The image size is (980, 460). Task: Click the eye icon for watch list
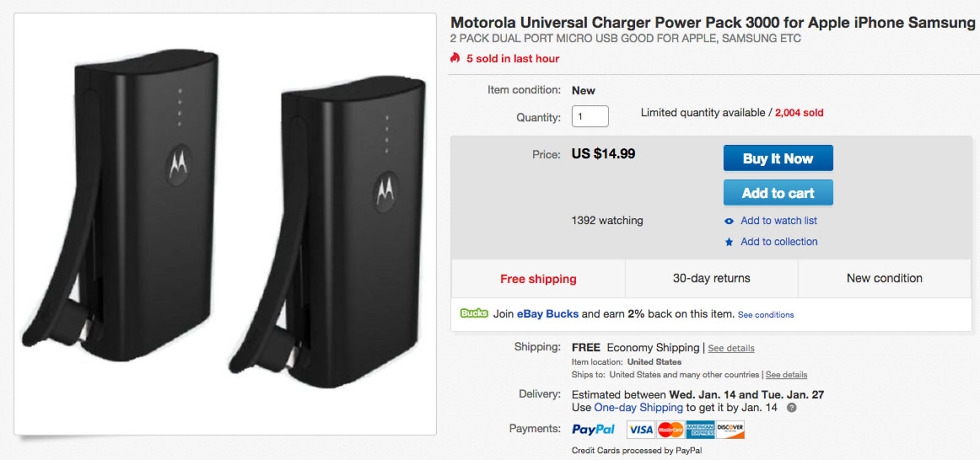pyautogui.click(x=729, y=221)
